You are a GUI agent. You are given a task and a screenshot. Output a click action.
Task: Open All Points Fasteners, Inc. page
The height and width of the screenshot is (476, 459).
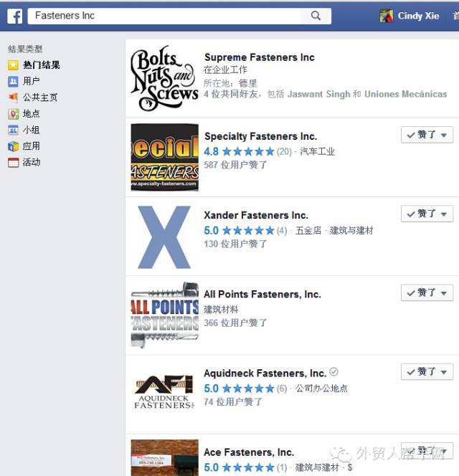click(262, 294)
